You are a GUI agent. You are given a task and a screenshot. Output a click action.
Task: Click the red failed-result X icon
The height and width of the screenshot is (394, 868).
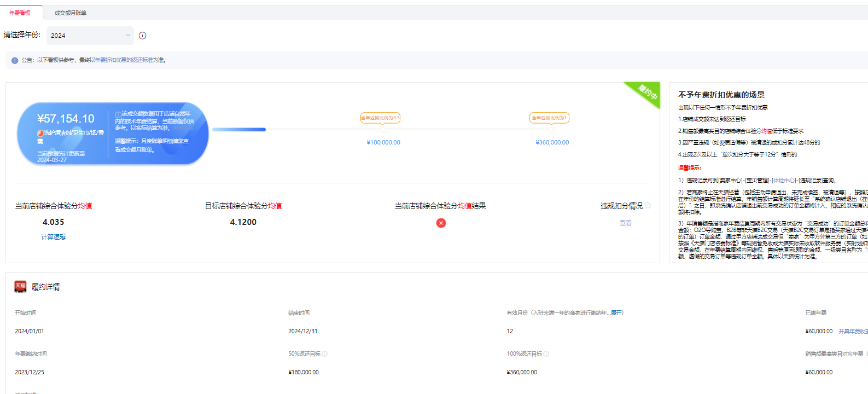[441, 223]
